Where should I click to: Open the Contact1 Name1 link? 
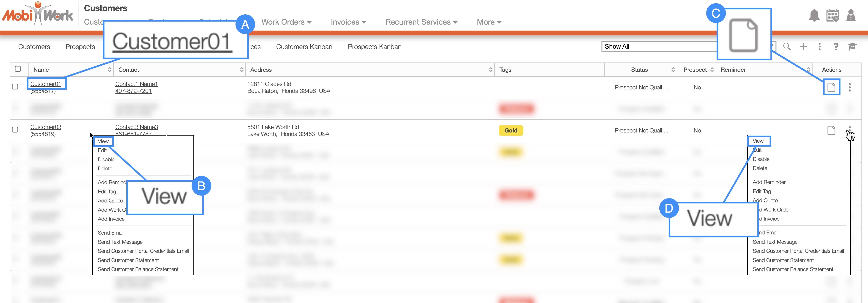coord(137,84)
